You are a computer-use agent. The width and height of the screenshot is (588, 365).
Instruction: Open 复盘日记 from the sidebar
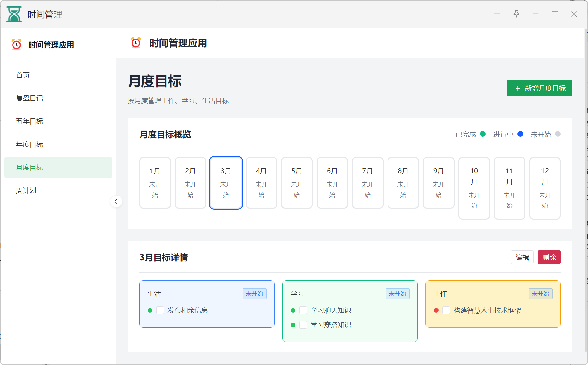[30, 98]
